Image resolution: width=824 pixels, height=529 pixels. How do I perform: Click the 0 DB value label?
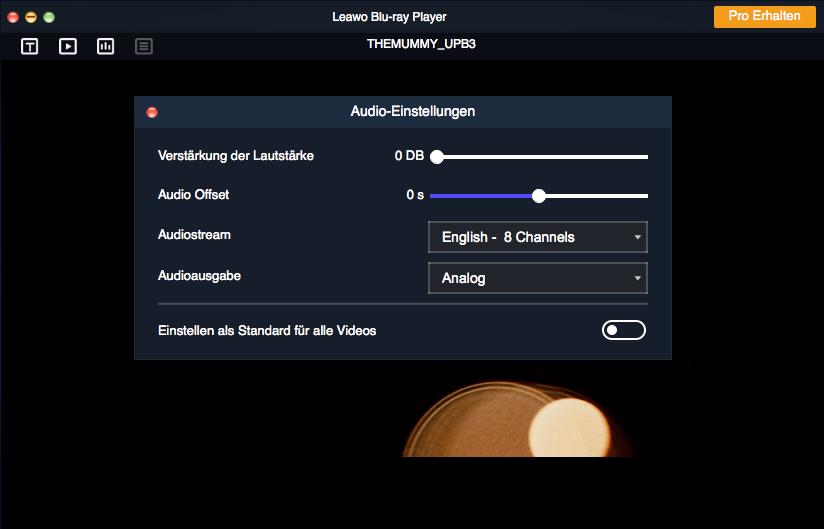pyautogui.click(x=409, y=155)
